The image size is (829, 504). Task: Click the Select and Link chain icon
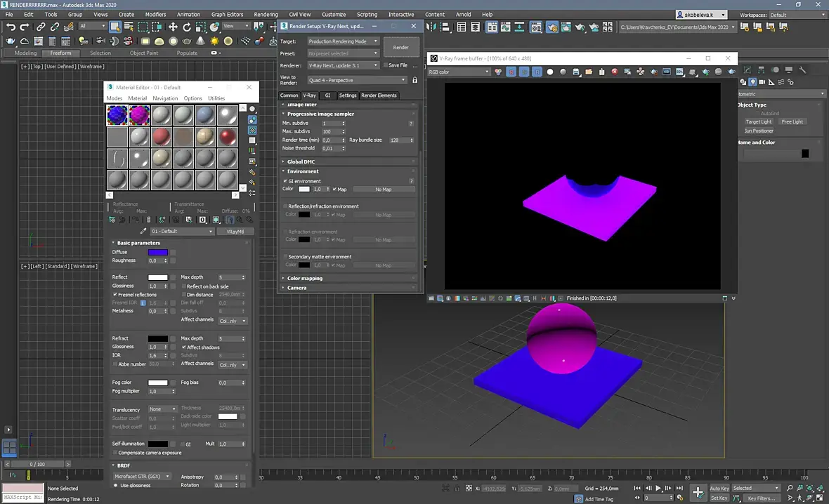coord(41,27)
